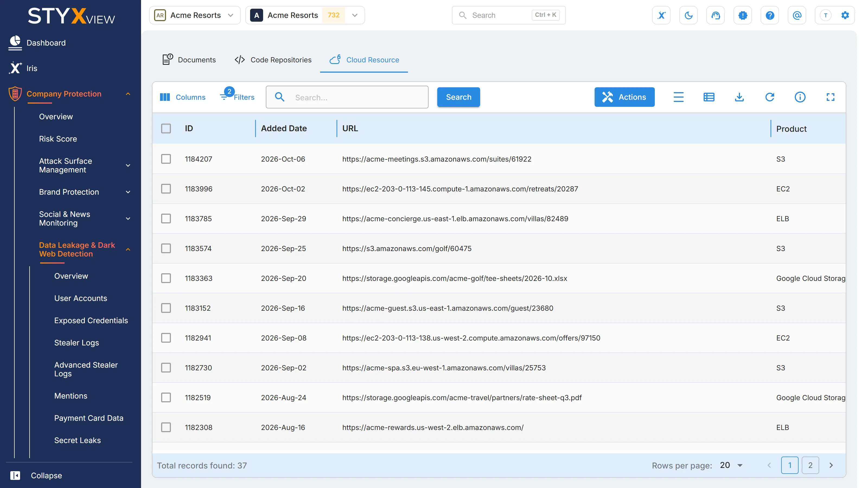
Task: Click the blue Search button
Action: (459, 97)
